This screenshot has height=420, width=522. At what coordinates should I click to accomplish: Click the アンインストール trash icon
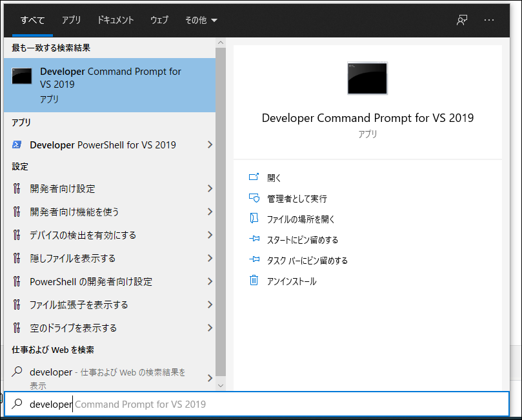[x=255, y=280]
